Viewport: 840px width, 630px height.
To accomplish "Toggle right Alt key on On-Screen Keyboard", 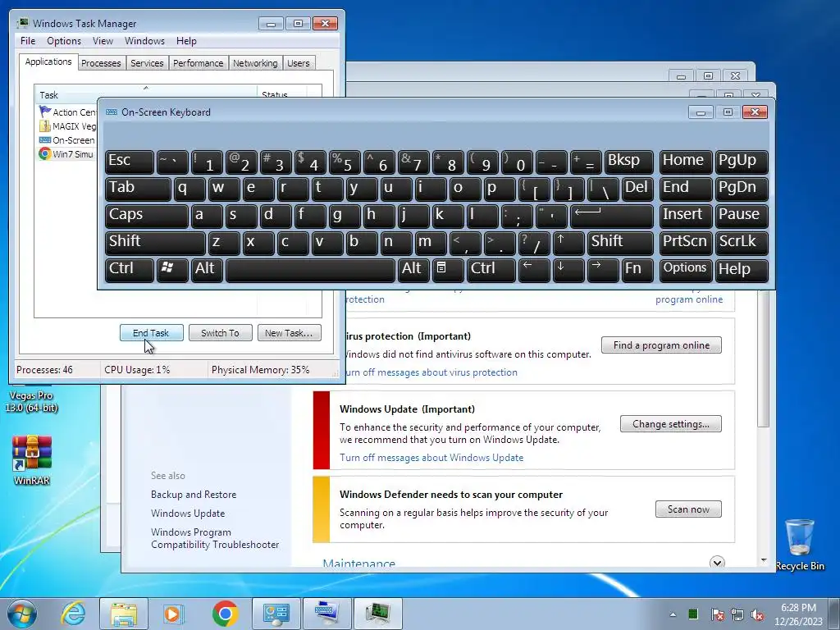I will pyautogui.click(x=413, y=269).
